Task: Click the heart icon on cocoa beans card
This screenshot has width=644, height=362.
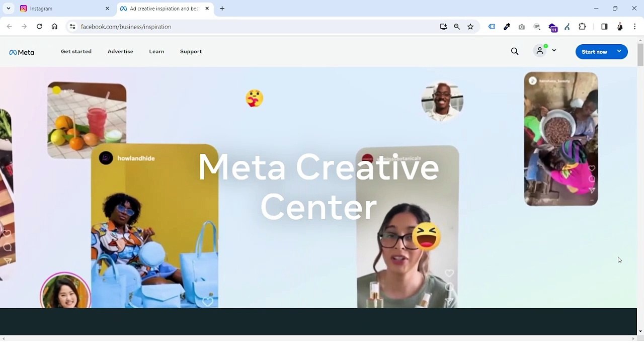Action: 592,168
